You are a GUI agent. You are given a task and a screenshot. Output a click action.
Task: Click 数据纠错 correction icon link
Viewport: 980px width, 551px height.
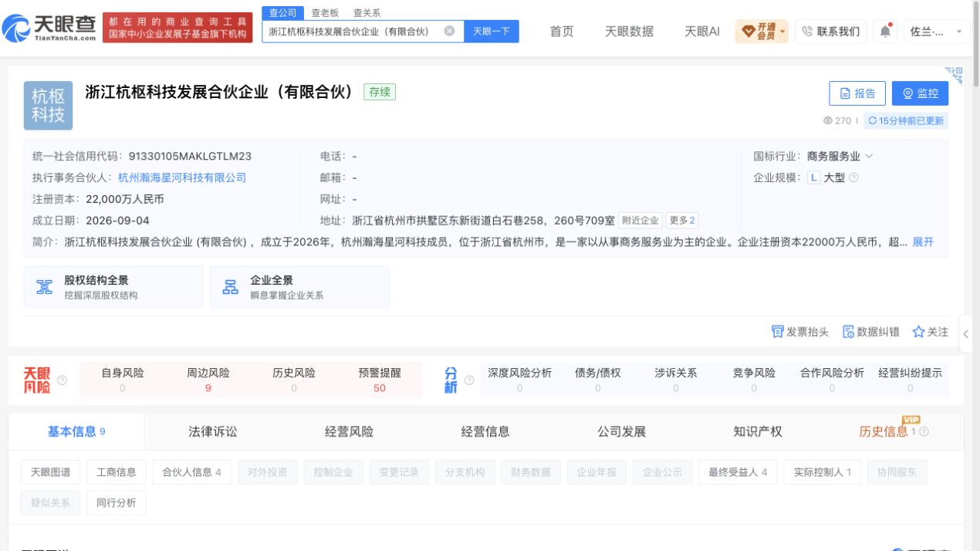pyautogui.click(x=870, y=332)
